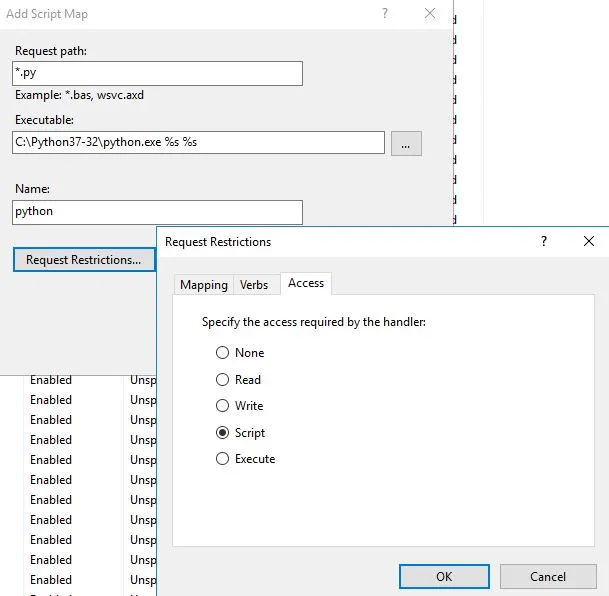Choose the Write access option

tap(222, 406)
